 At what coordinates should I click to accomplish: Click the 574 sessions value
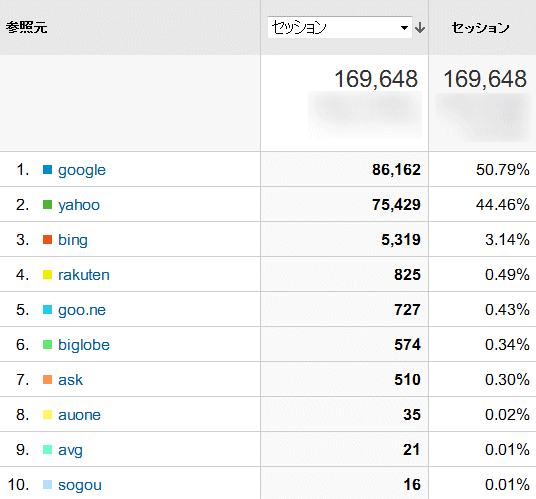(x=407, y=345)
